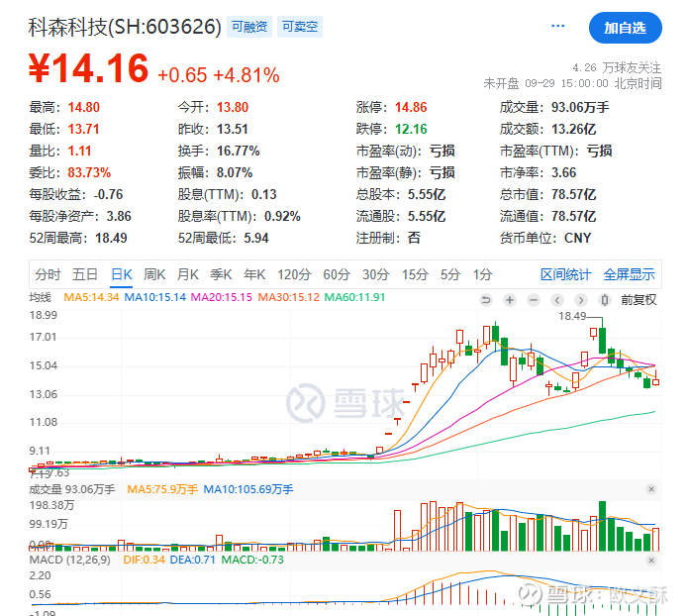
Task: Select the 日K chart tab
Action: coord(121,274)
